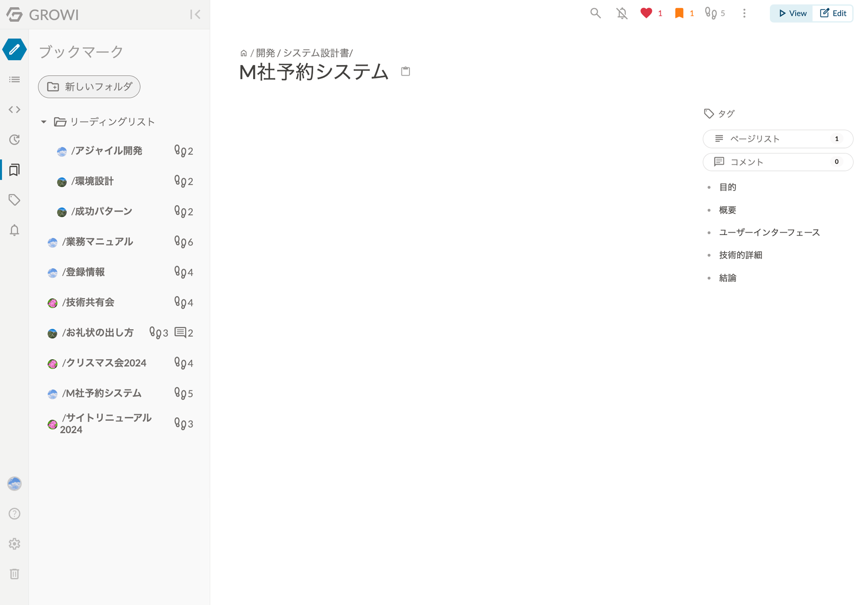Open the /アジャイル開発 bookmark

click(x=107, y=151)
